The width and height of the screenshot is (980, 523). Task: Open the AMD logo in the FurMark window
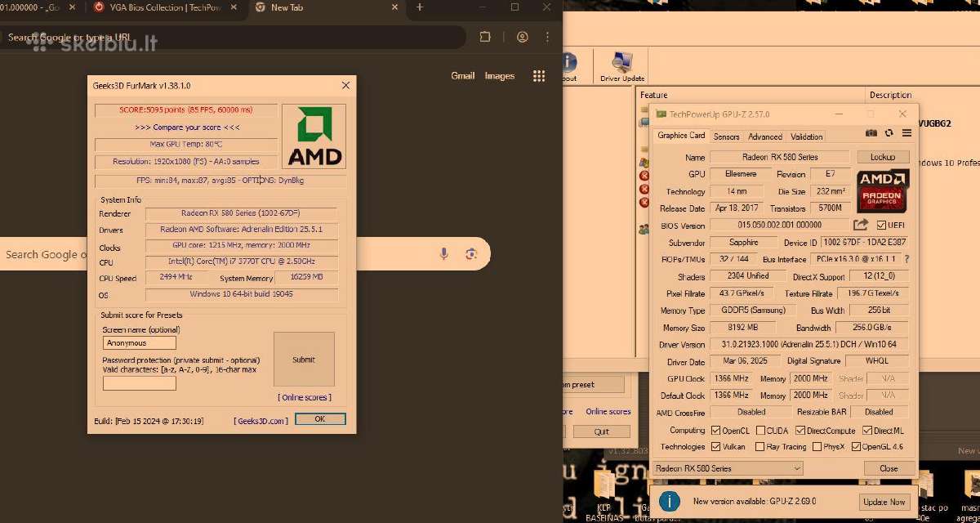(314, 136)
